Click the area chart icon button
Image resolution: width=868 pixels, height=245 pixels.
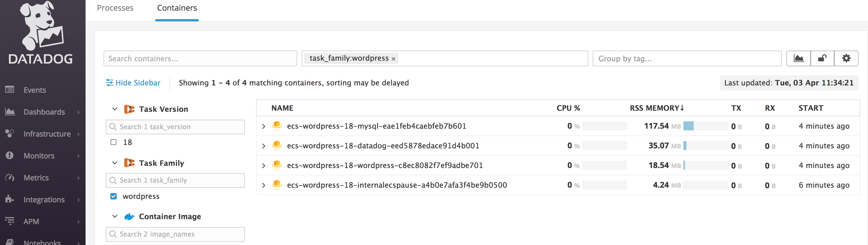point(798,58)
